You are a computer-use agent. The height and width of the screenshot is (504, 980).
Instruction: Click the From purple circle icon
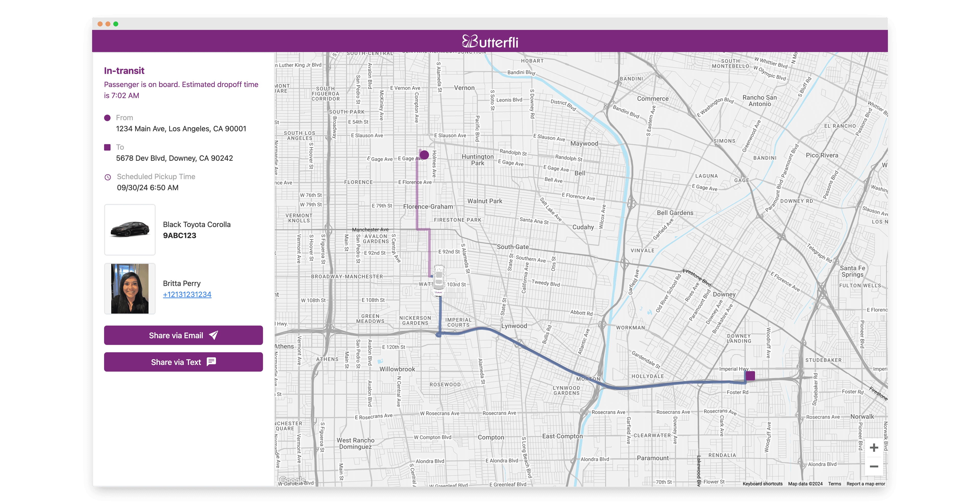pos(107,118)
